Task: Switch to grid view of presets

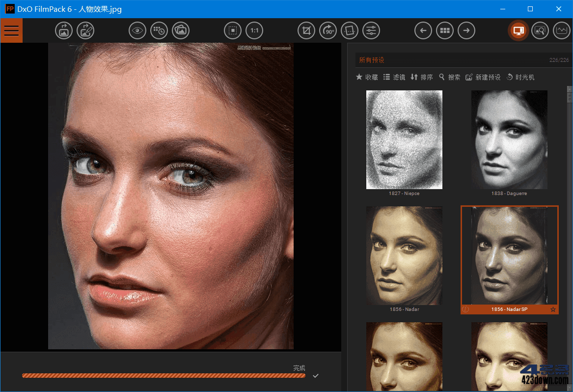Action: click(x=445, y=30)
